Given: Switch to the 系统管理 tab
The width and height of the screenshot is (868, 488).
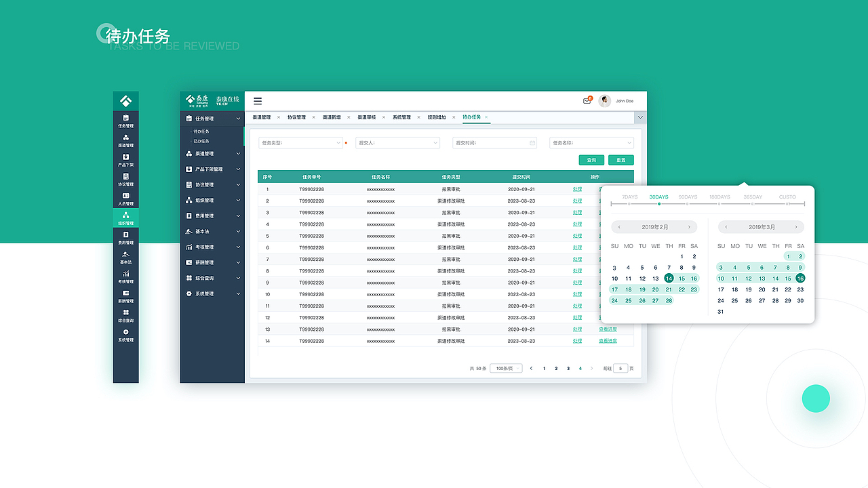Looking at the screenshot, I should click(401, 117).
